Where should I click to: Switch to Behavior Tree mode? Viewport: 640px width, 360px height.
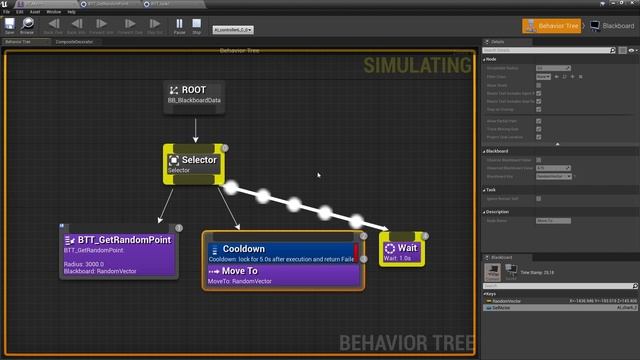click(551, 26)
